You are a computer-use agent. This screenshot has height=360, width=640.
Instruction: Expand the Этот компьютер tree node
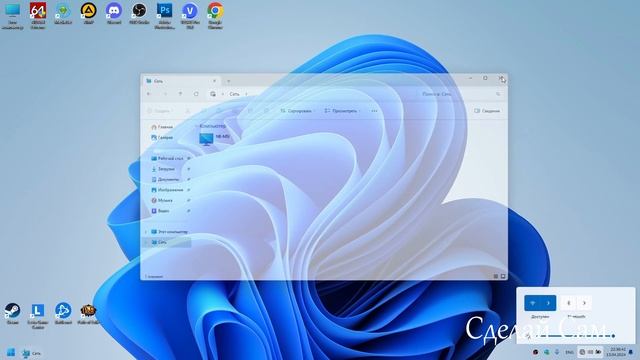coord(146,232)
